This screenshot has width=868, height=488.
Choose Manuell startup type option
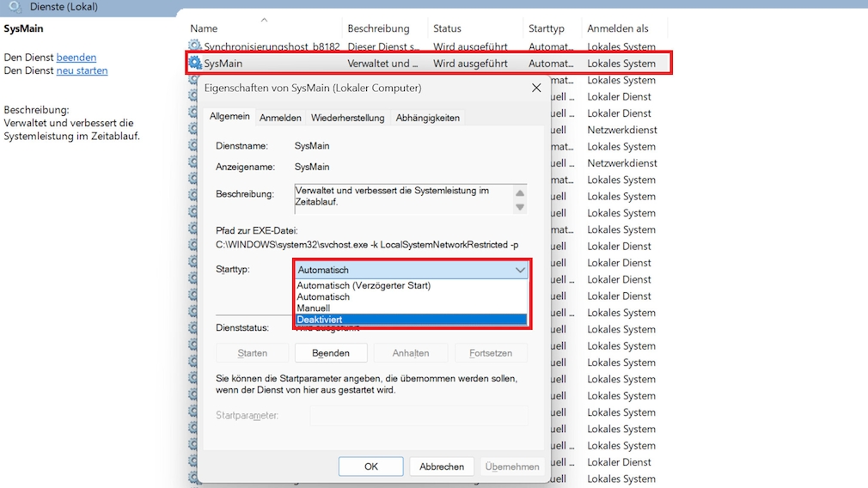pos(411,308)
